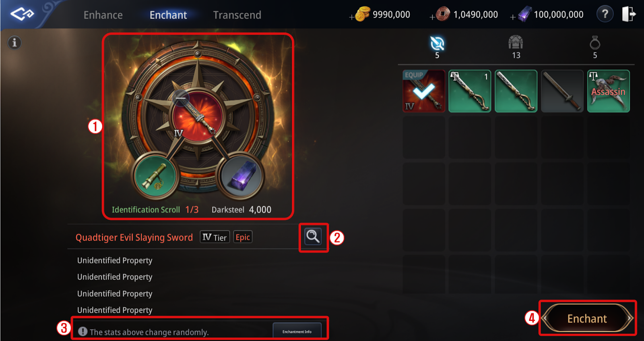Add more copper coins currency
Image resolution: width=644 pixels, height=341 pixels.
tap(432, 17)
